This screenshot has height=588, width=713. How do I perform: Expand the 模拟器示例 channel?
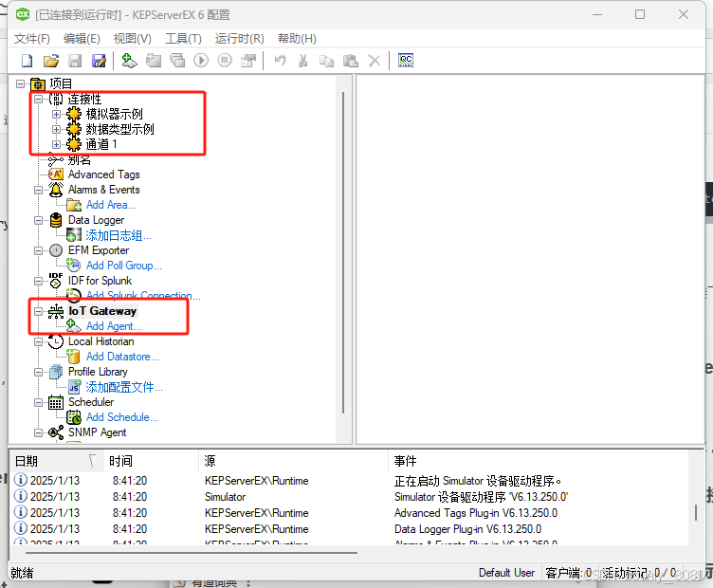tap(56, 114)
